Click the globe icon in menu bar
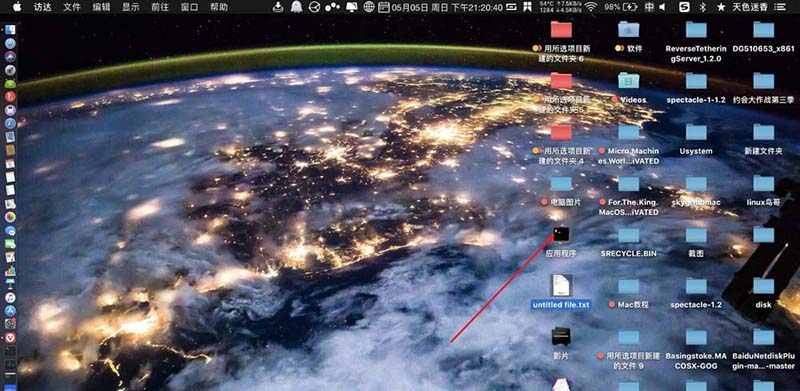 (369, 7)
